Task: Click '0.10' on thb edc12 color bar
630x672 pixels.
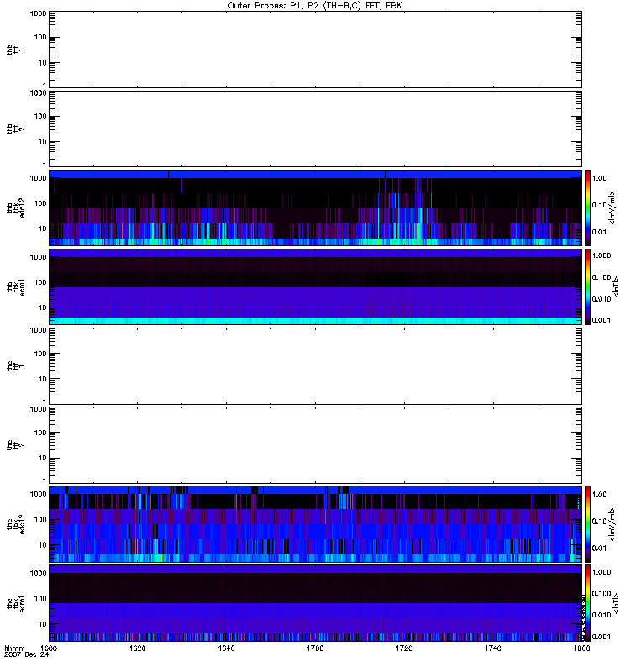Action: (x=599, y=205)
